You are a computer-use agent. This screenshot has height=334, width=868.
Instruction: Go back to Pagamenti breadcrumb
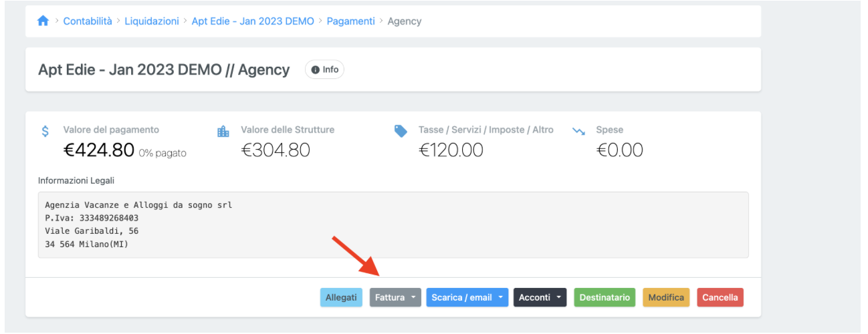tap(350, 21)
